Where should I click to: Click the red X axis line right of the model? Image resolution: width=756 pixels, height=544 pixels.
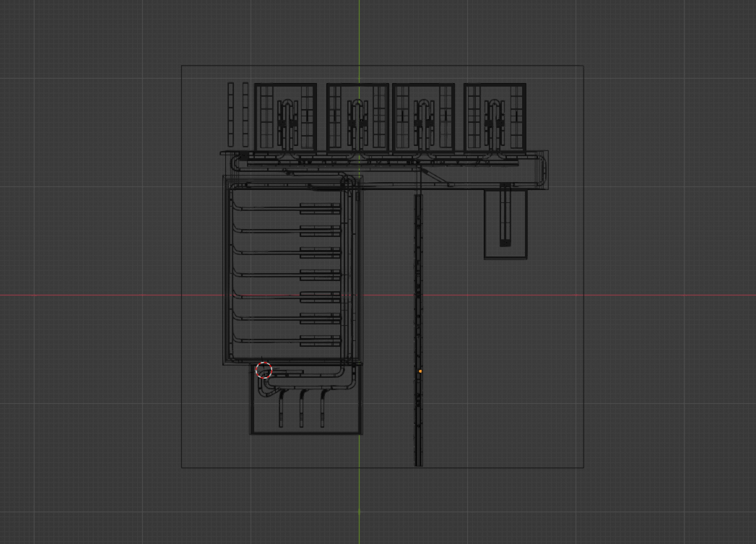coord(672,295)
